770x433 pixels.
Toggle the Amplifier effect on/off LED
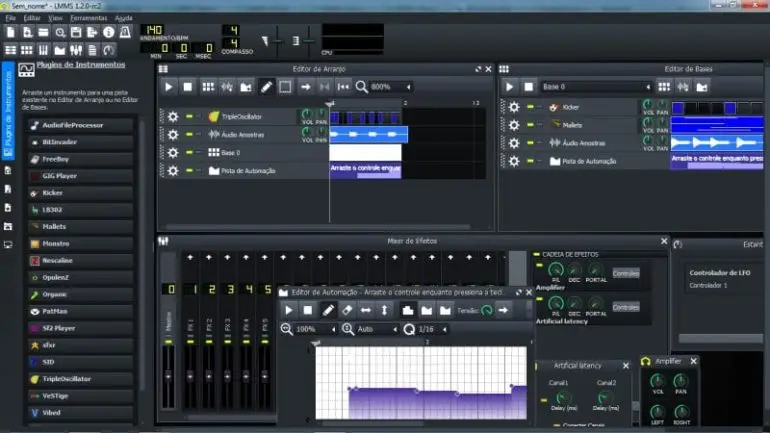pos(540,266)
